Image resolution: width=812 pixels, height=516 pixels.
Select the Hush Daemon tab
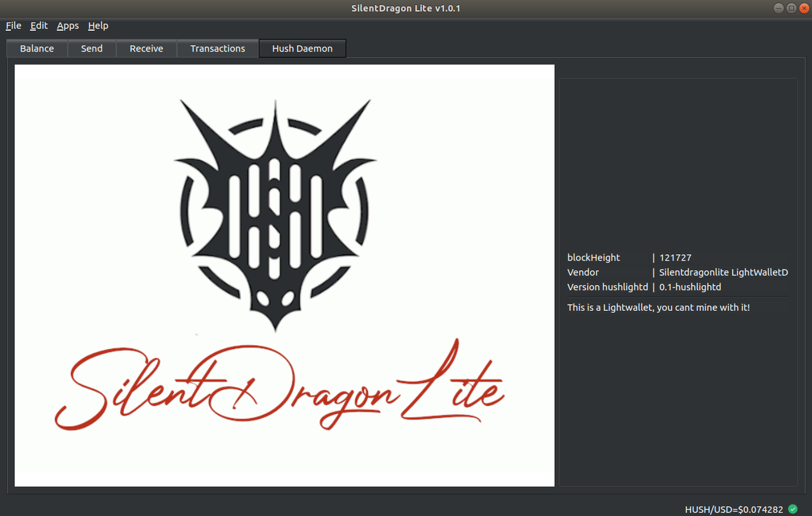pyautogui.click(x=302, y=48)
